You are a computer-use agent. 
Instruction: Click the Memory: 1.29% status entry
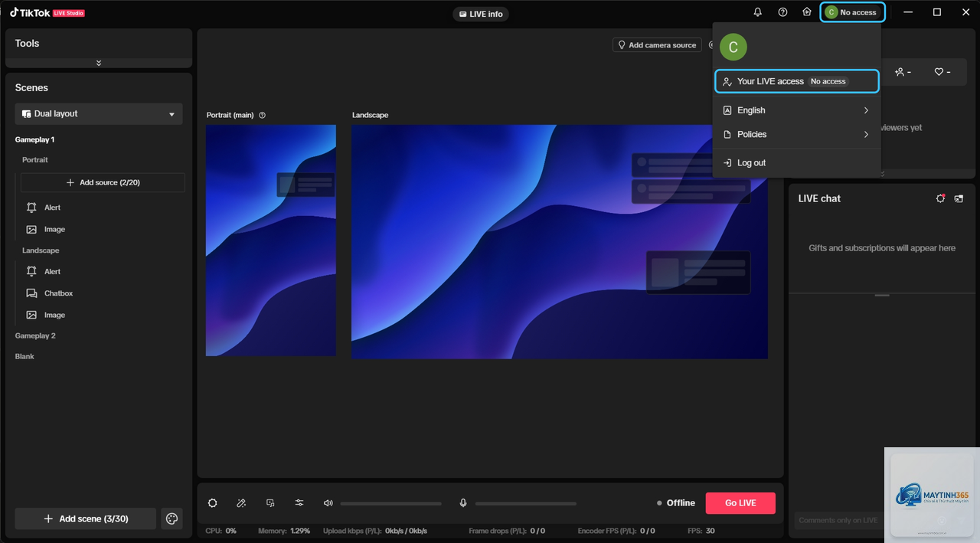click(285, 531)
